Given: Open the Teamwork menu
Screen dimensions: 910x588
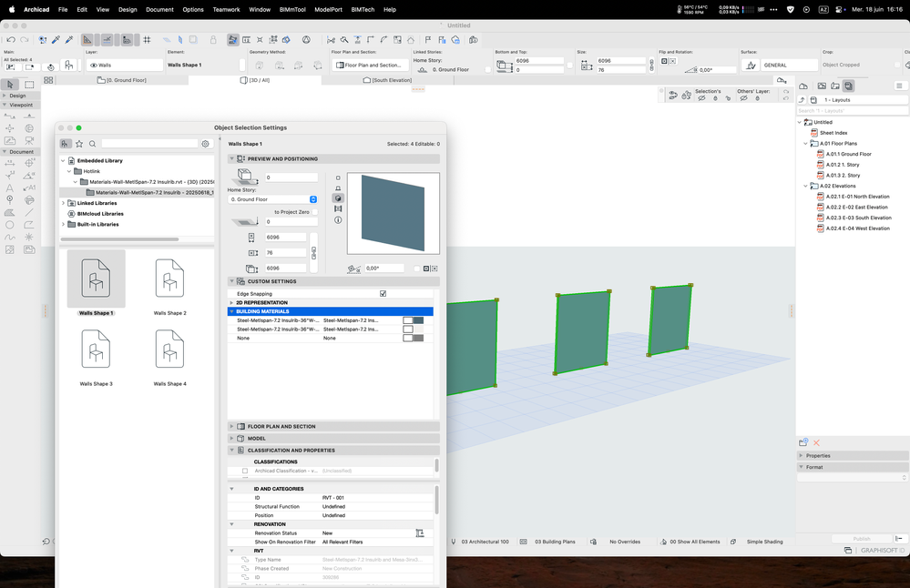Looking at the screenshot, I should (x=227, y=9).
